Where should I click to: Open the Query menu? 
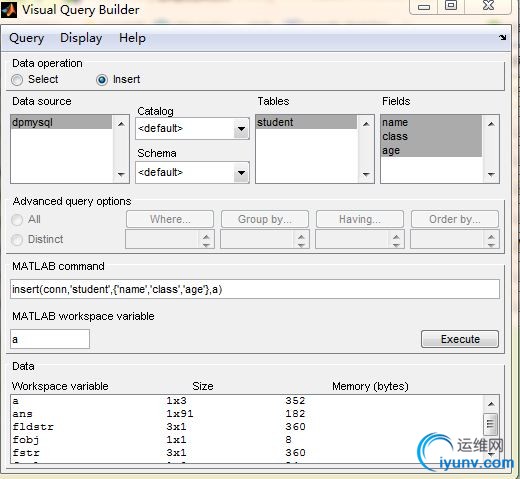point(27,38)
